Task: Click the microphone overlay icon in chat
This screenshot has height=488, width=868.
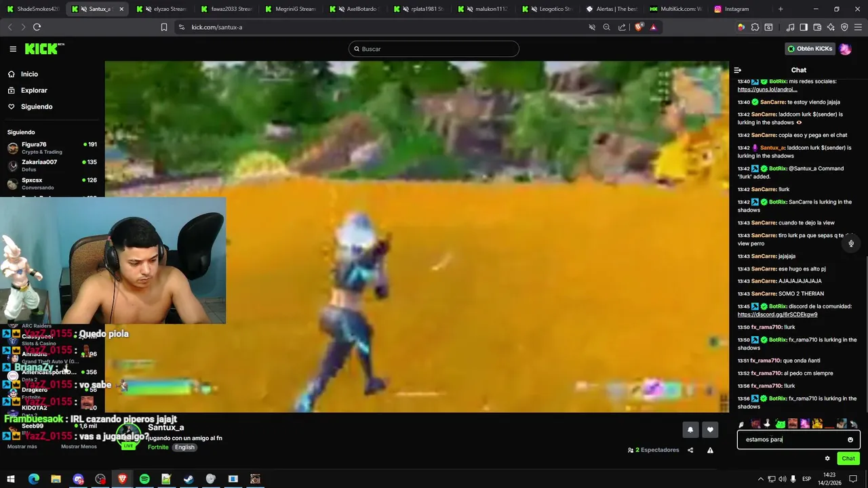Action: click(851, 243)
